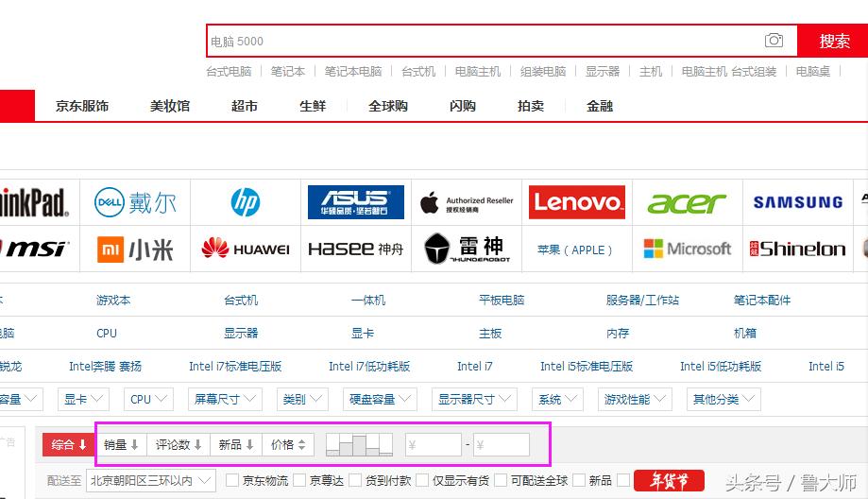Check the 可配送全球 checkbox
This screenshot has height=499, width=868.
click(x=501, y=480)
